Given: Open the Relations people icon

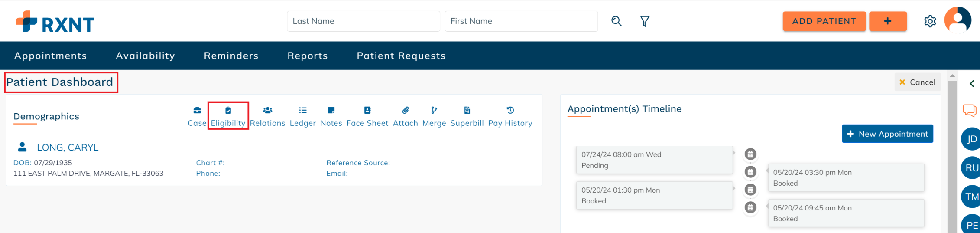Looking at the screenshot, I should [x=268, y=110].
